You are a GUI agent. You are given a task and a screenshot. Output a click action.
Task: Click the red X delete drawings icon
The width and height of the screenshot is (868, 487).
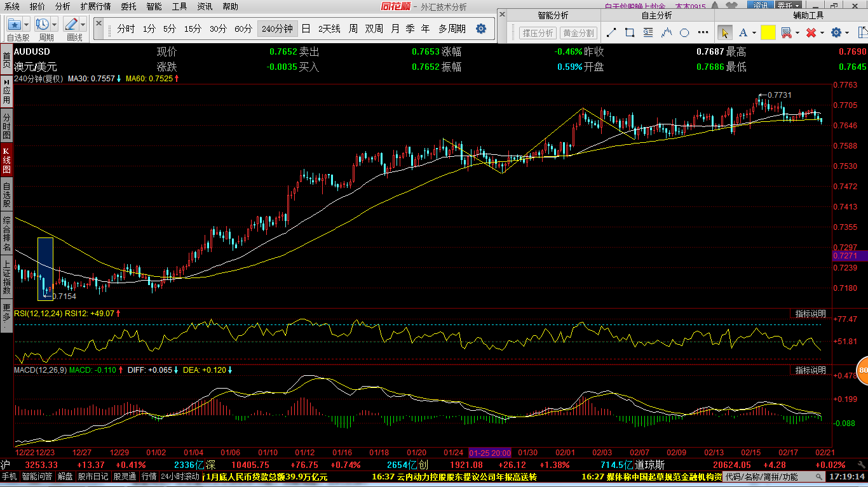pos(811,33)
